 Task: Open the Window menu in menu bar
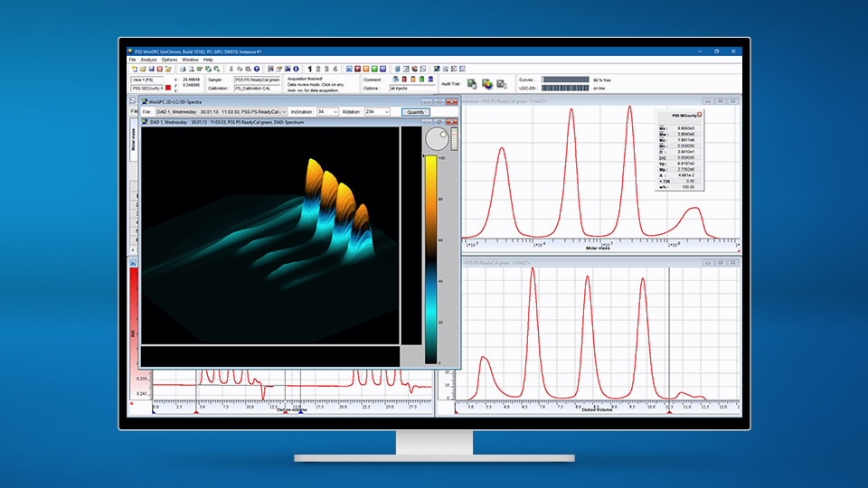pos(190,60)
